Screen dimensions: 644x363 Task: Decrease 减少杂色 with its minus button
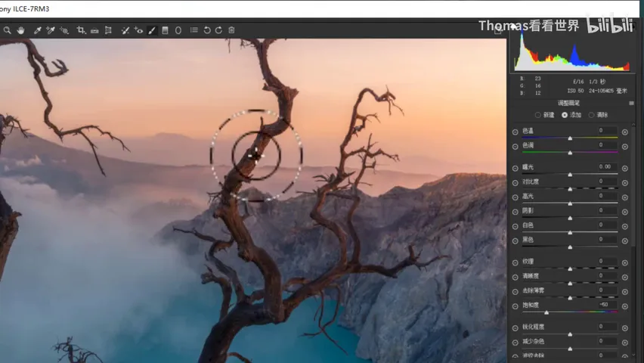coord(515,343)
